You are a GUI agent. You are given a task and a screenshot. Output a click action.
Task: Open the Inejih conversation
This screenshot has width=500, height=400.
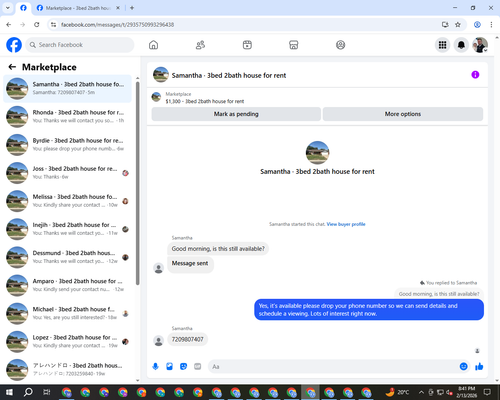point(67,229)
